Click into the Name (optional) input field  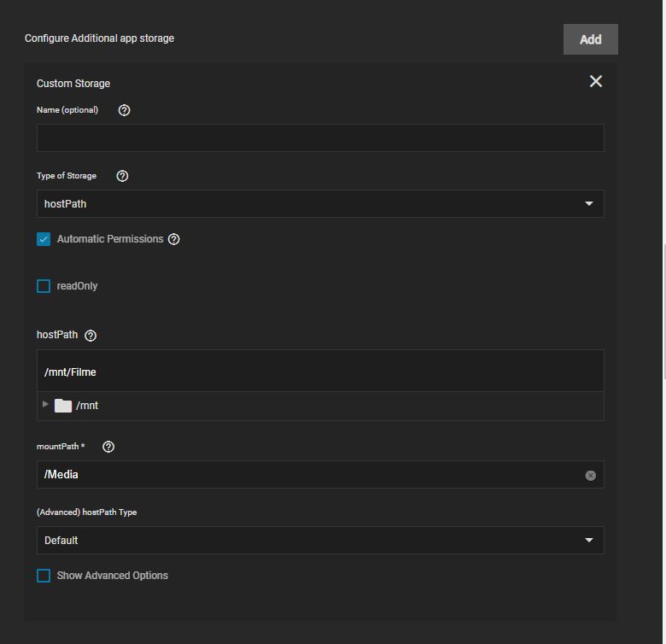(x=320, y=138)
